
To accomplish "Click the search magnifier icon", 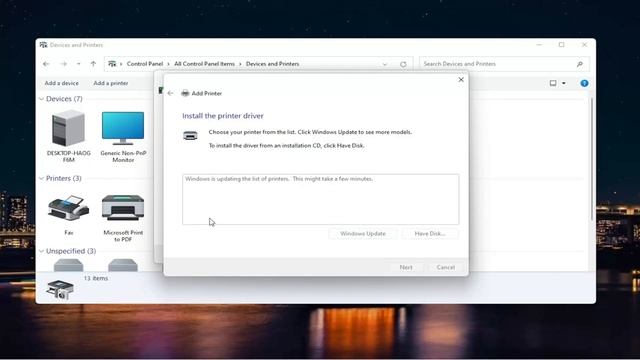I will tap(580, 64).
